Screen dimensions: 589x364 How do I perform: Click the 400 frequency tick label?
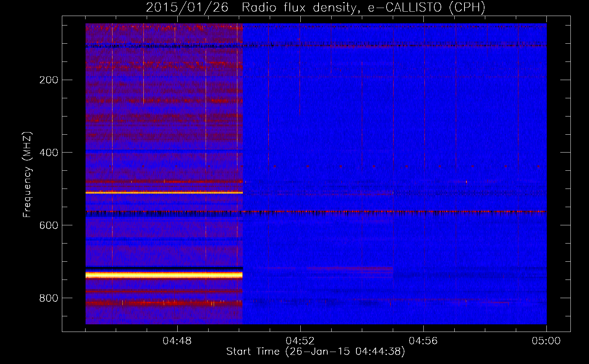click(49, 153)
